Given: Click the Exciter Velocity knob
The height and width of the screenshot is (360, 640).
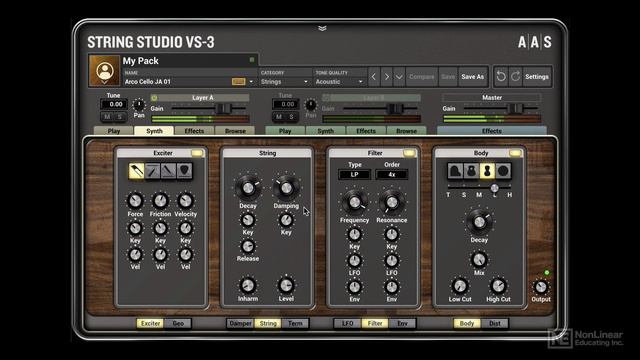Looking at the screenshot, I should (x=185, y=201).
